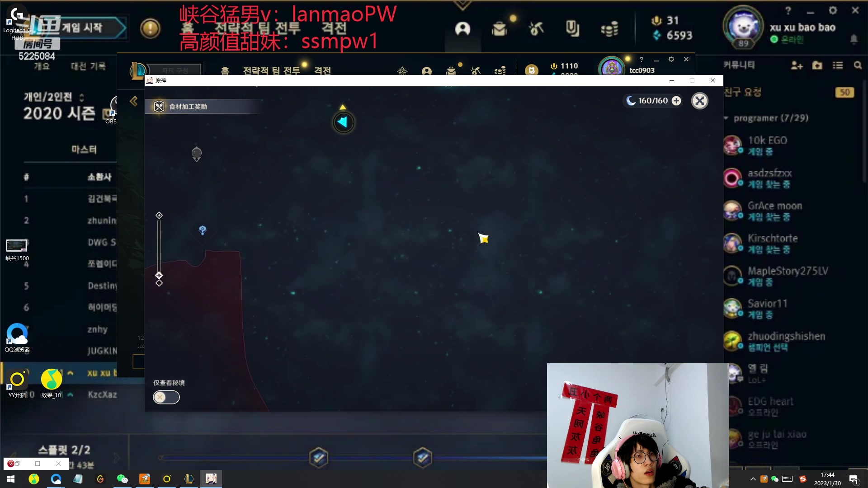868x488 pixels.
Task: Add Original Resin with the plus button
Action: (x=676, y=101)
